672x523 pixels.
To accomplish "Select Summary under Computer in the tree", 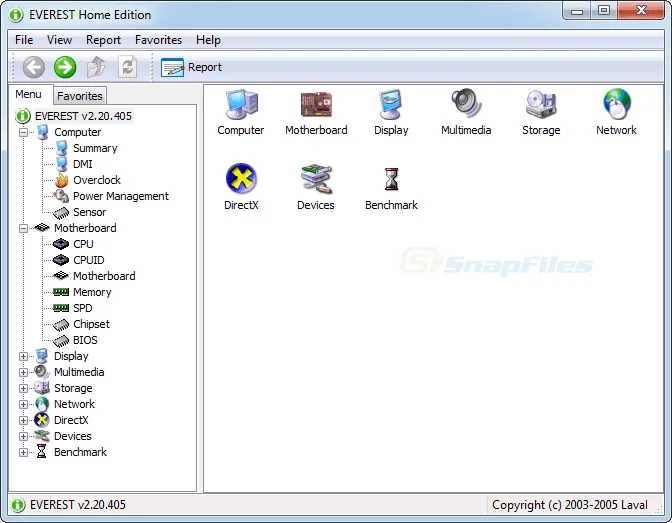I will click(95, 148).
